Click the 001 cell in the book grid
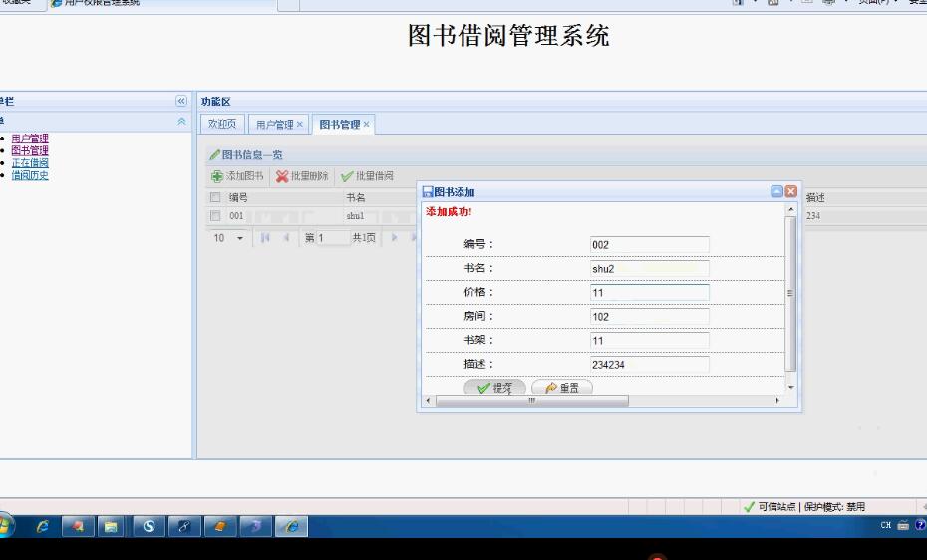The width and height of the screenshot is (927, 560). pyautogui.click(x=236, y=216)
